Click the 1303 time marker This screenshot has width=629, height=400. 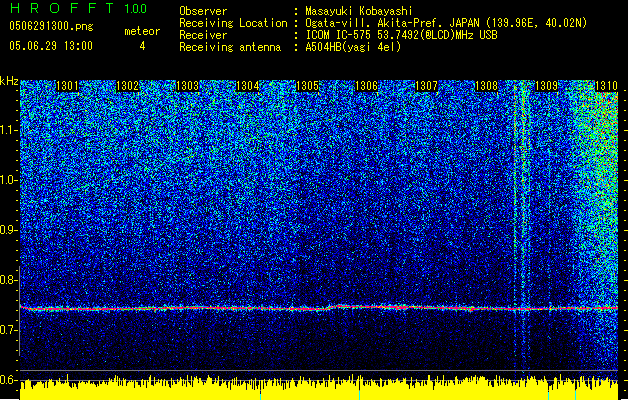click(187, 86)
